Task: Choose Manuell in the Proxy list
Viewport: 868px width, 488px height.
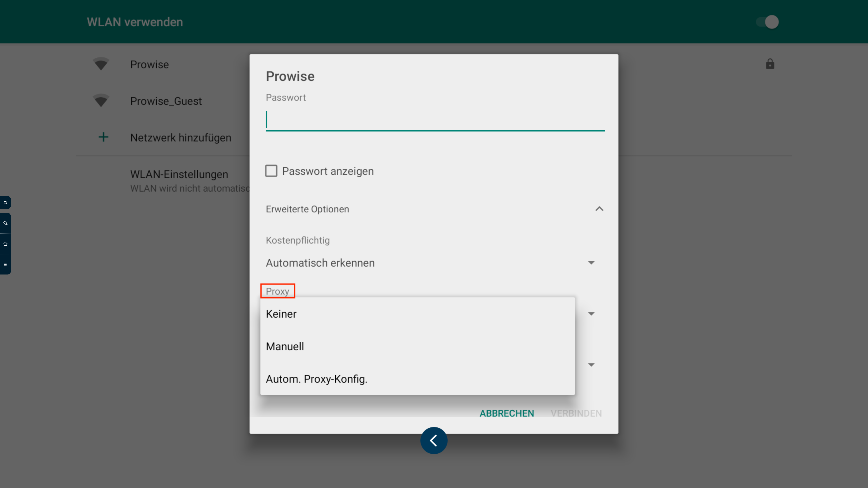Action: point(417,346)
